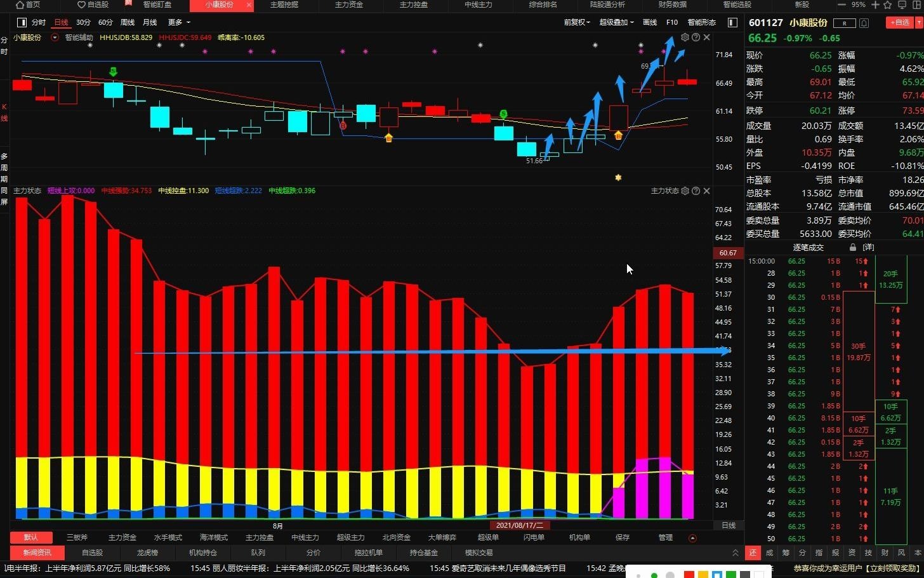Open F10 company info

[x=672, y=22]
